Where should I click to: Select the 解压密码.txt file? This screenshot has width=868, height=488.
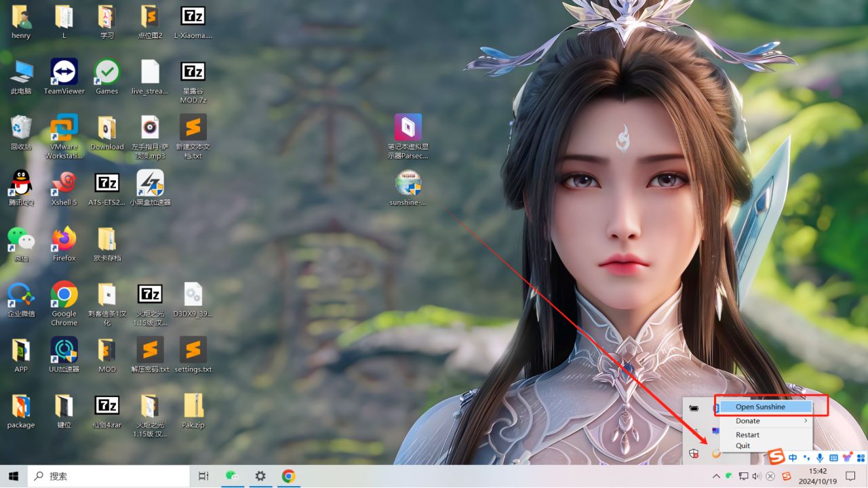pos(150,355)
